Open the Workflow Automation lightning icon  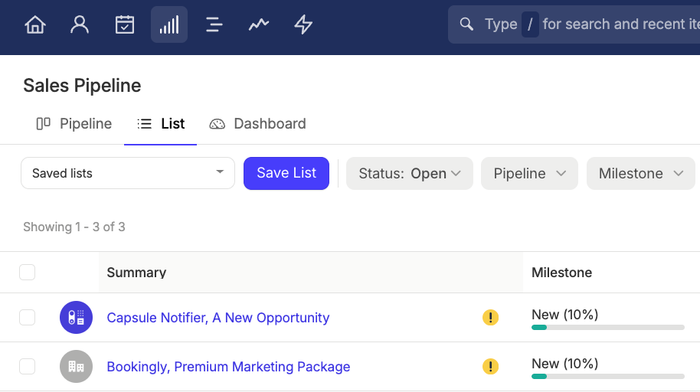[x=303, y=25]
